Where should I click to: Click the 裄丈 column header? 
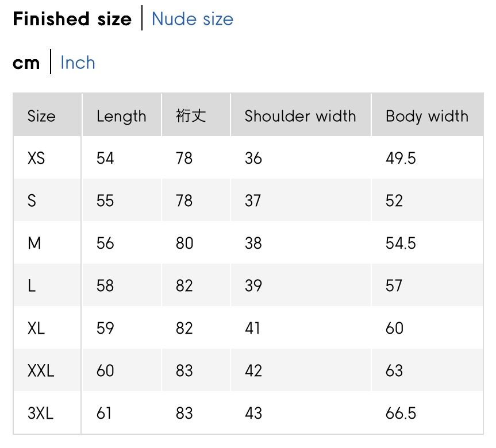point(191,116)
